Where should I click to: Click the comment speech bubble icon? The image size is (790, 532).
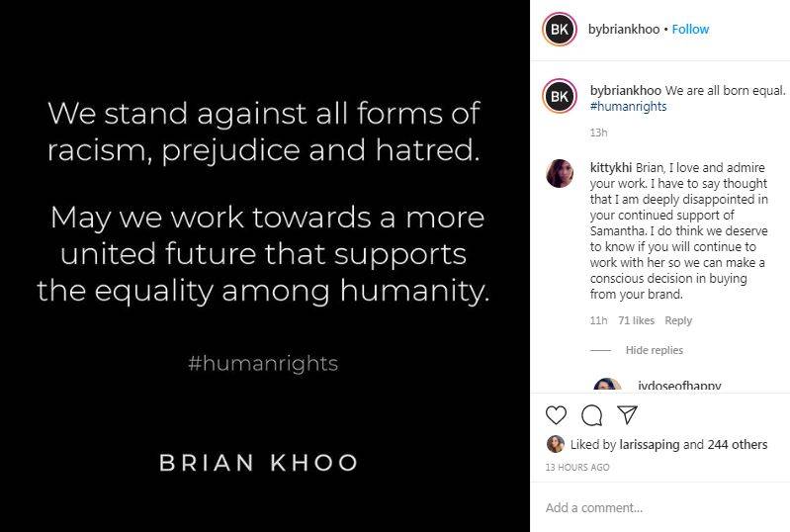(x=591, y=414)
